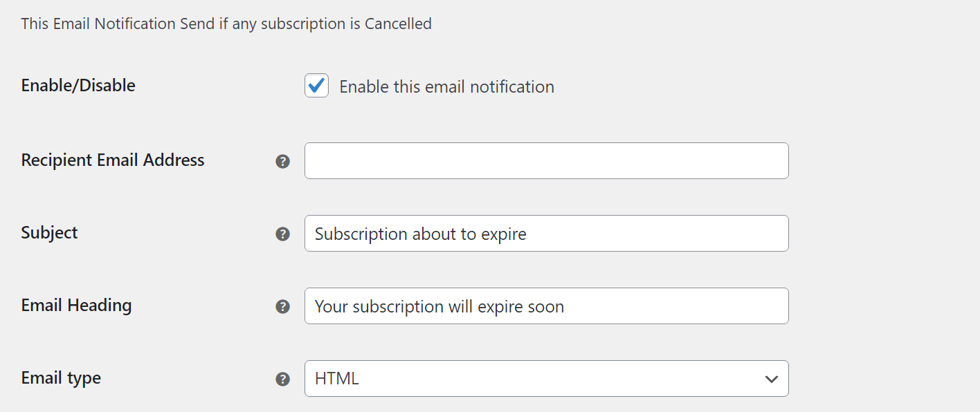This screenshot has width=980, height=412.
Task: Focus the empty Recipient Email Address field
Action: [546, 160]
